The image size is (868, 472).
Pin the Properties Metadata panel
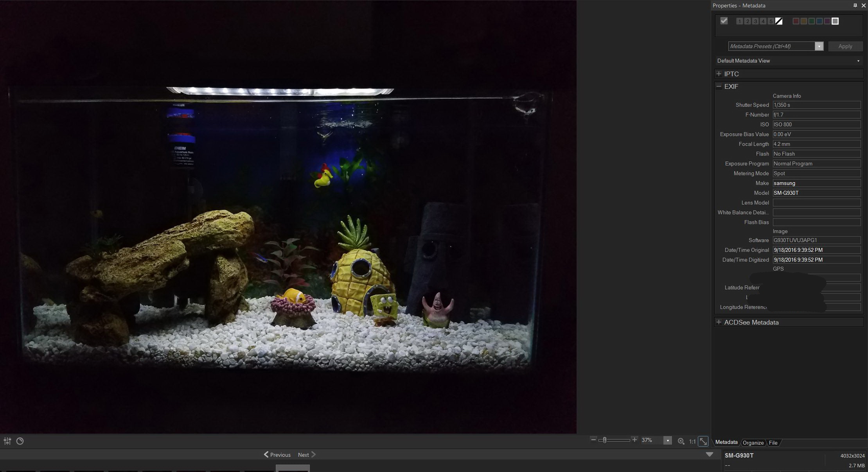(855, 5)
